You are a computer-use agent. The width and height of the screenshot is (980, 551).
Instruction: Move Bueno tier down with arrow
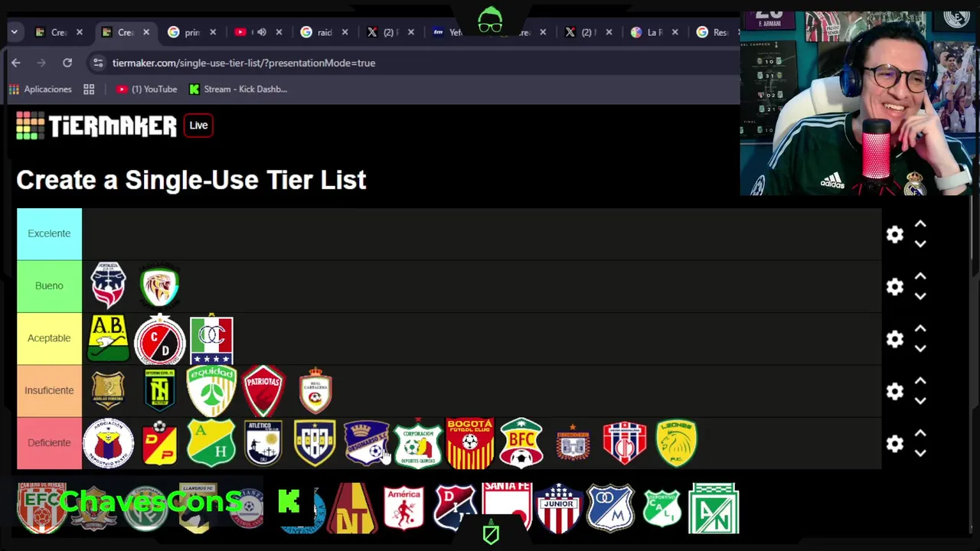coord(920,295)
